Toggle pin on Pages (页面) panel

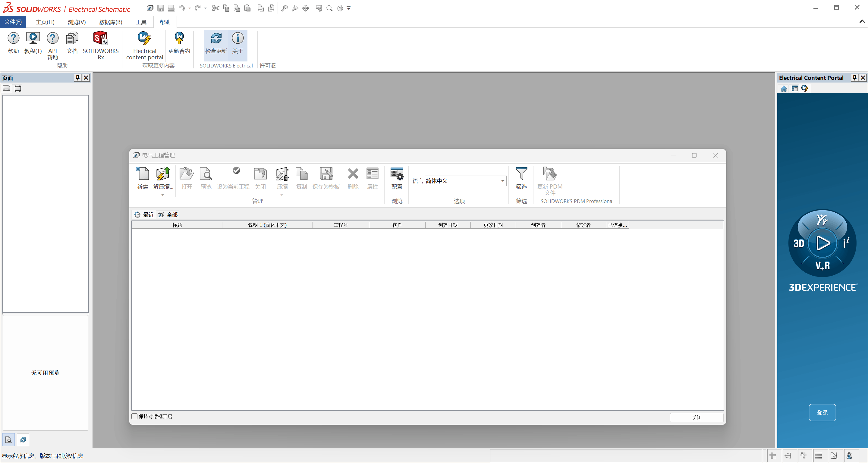(77, 78)
